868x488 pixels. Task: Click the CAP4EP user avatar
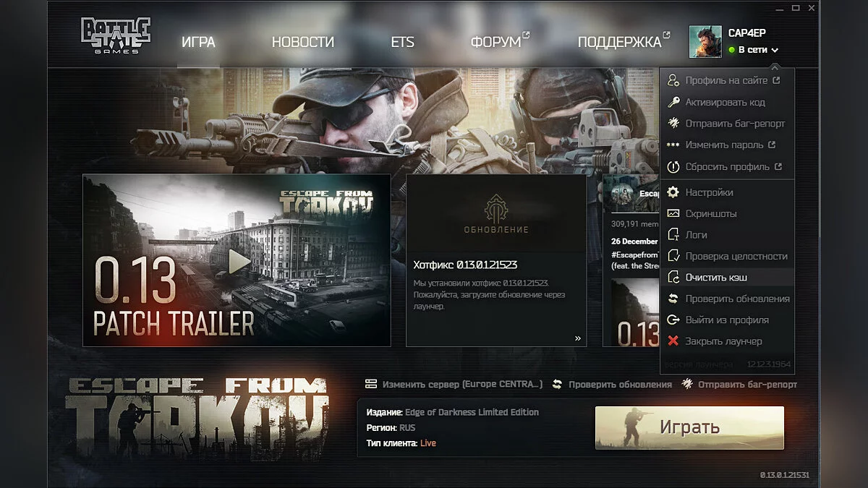click(x=705, y=42)
